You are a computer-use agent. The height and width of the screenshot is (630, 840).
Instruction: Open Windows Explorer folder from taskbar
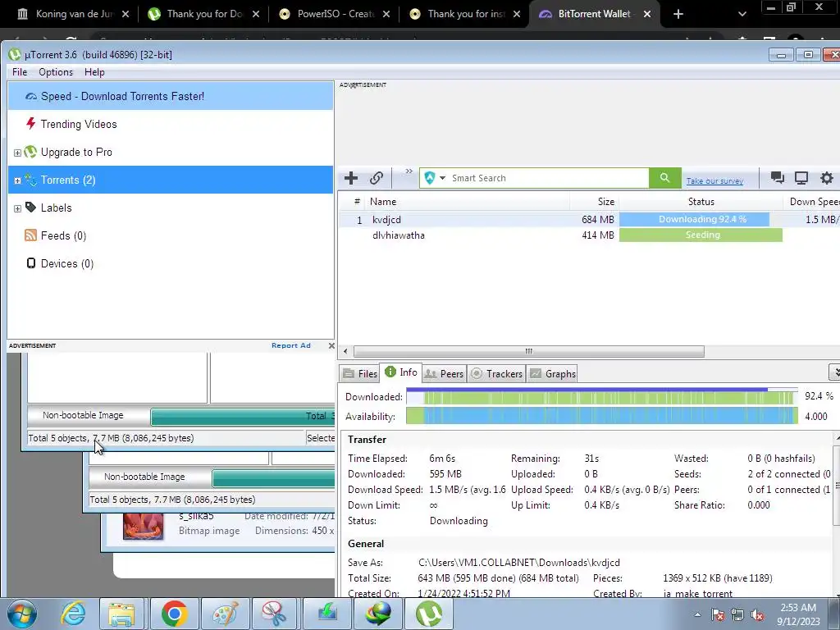click(x=121, y=614)
